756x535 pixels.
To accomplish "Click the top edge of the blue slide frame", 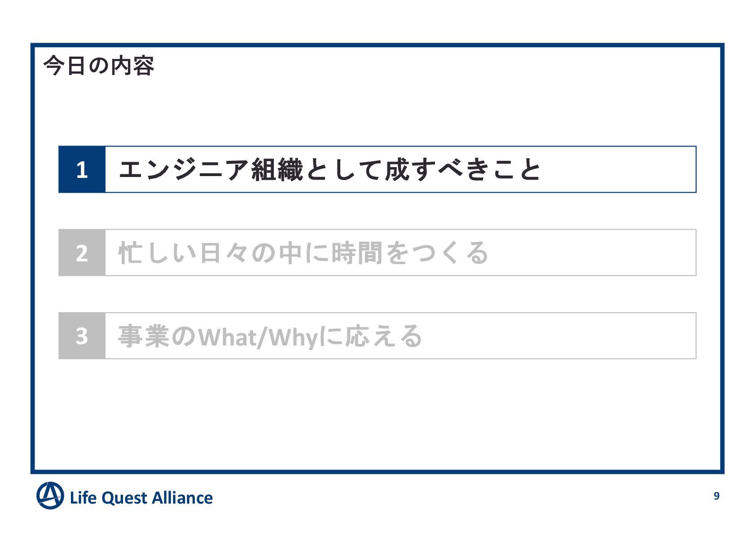I will tap(377, 45).
